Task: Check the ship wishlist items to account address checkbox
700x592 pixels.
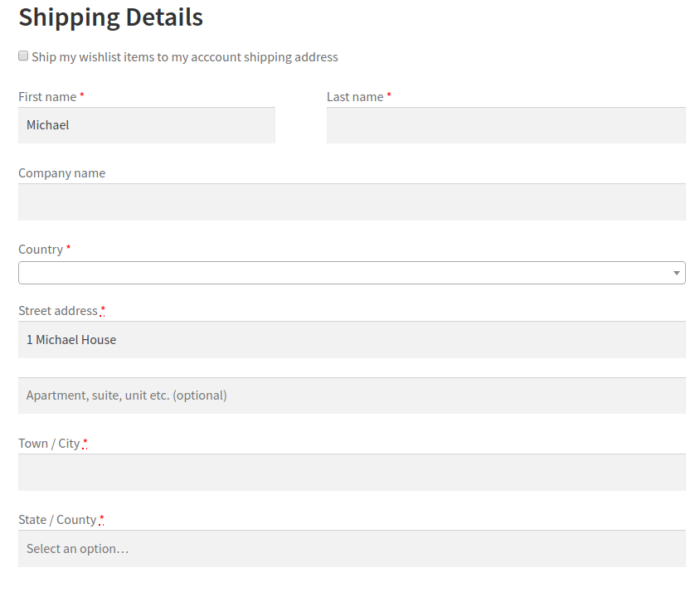Action: [x=23, y=56]
